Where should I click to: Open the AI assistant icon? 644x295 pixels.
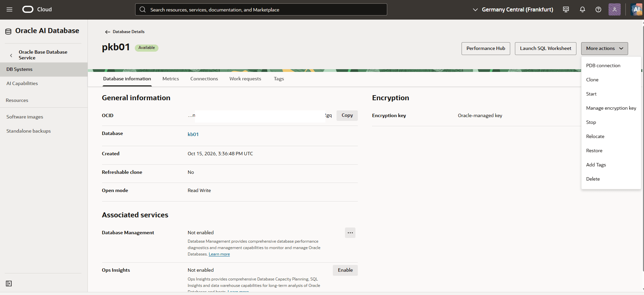637,9
